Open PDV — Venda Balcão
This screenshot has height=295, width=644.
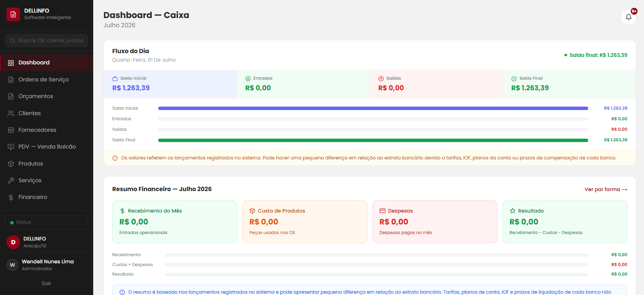click(x=47, y=147)
